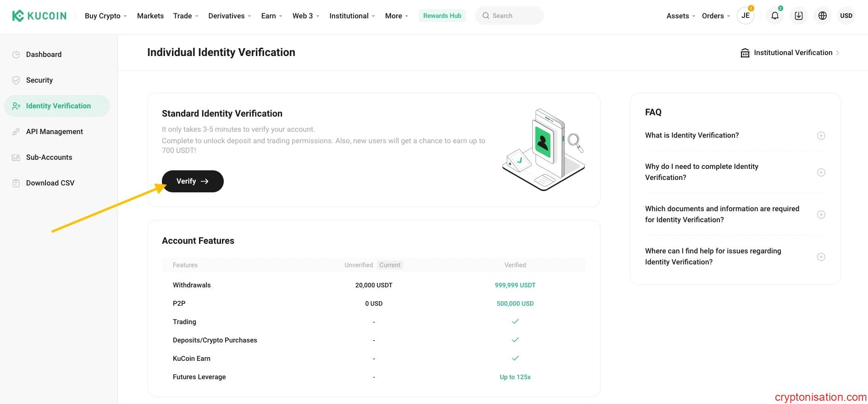Screen dimensions: 868x404
Task: Click the Rewards Hub button
Action: (442, 16)
